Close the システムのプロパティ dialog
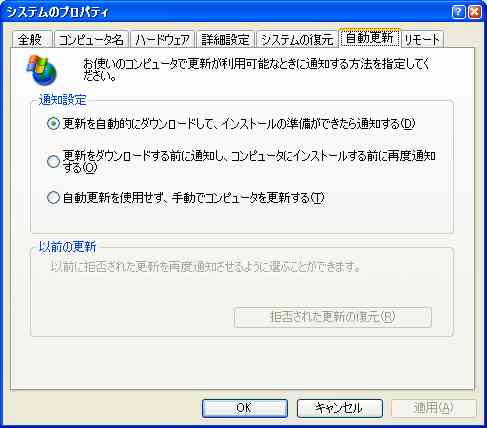Image resolution: width=487 pixels, height=428 pixels. point(475,12)
